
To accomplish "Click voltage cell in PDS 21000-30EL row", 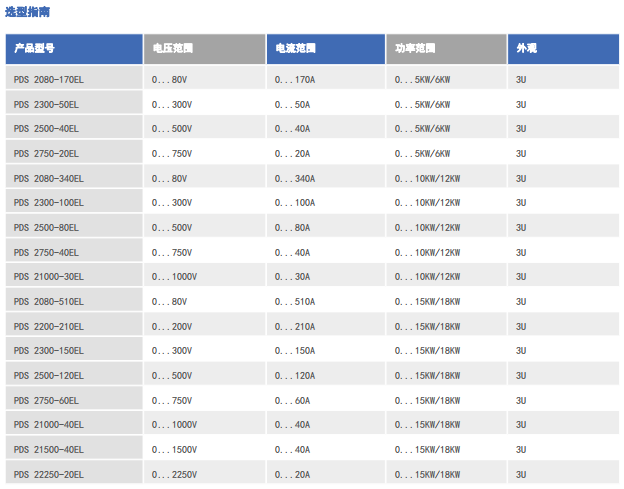I will [205, 277].
